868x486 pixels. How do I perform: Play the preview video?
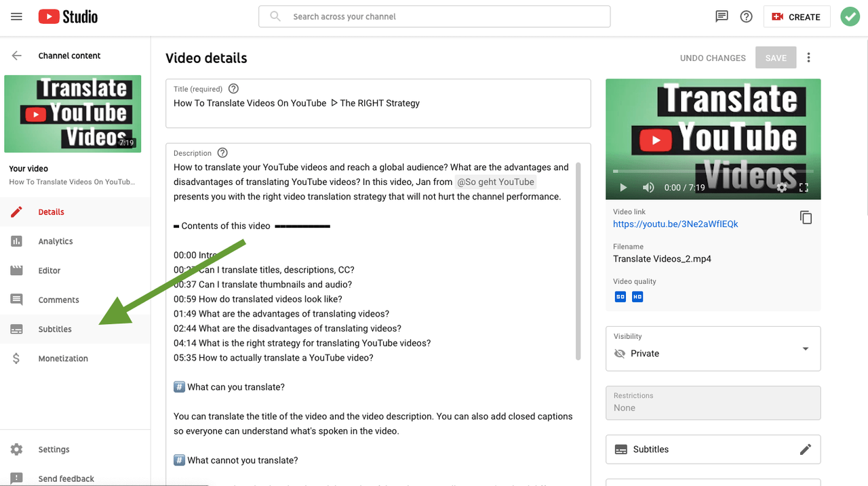623,188
